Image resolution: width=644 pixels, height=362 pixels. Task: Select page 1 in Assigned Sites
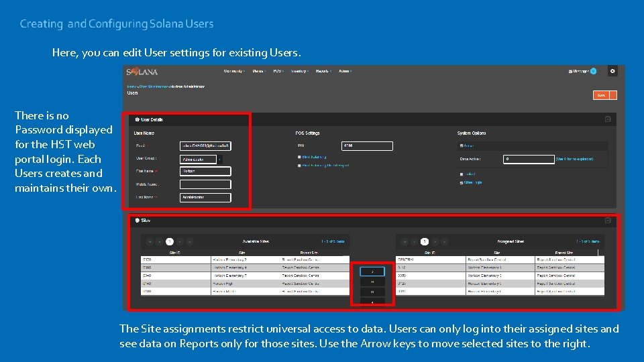point(425,242)
